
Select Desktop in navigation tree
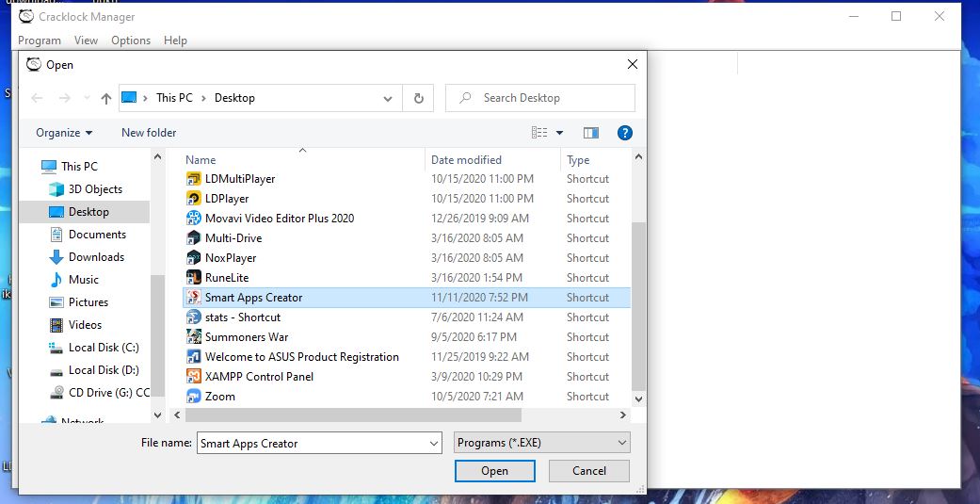pos(88,212)
